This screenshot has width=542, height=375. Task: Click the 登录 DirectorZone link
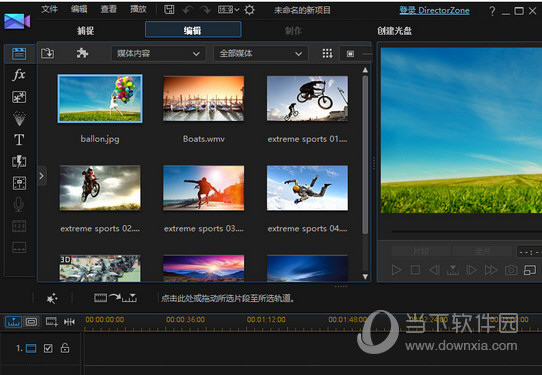click(x=434, y=10)
